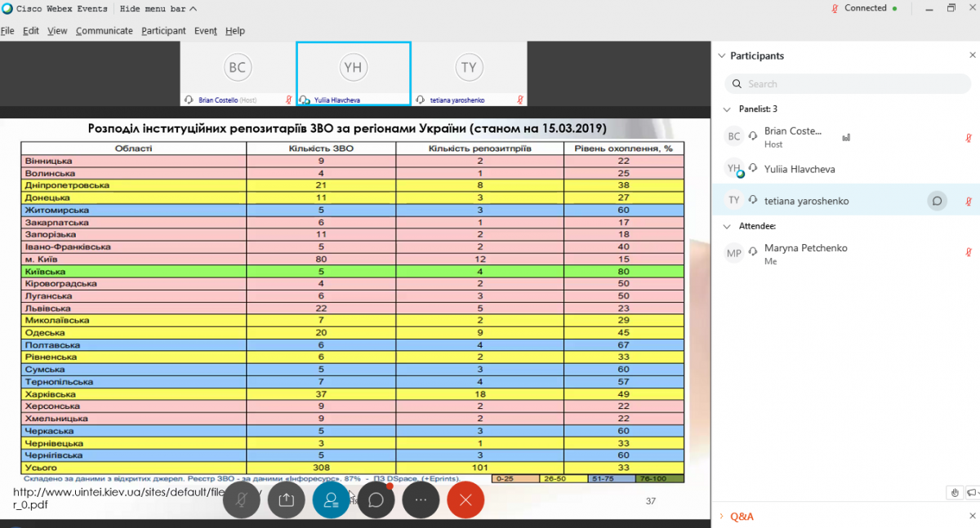The width and height of the screenshot is (980, 528).
Task: Open the Participant menu
Action: click(163, 31)
